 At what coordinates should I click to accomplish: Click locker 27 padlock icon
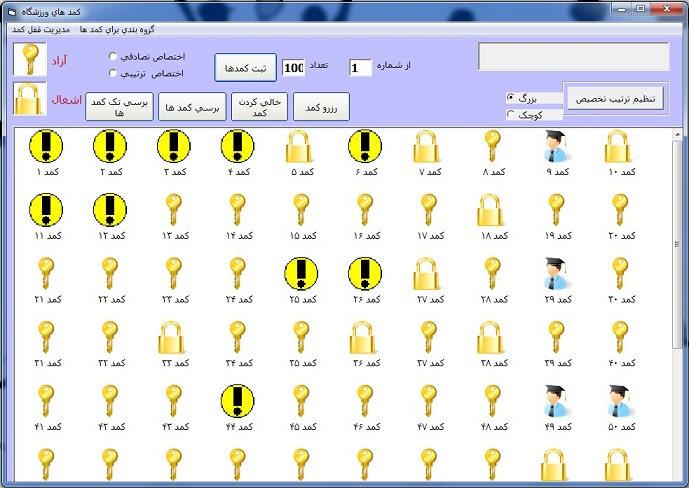[426, 274]
